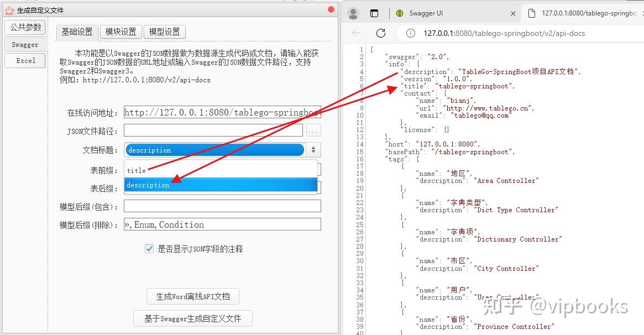Screen dimensions: 644x335
Task: Select Excel in the left sidebar
Action: (24, 61)
